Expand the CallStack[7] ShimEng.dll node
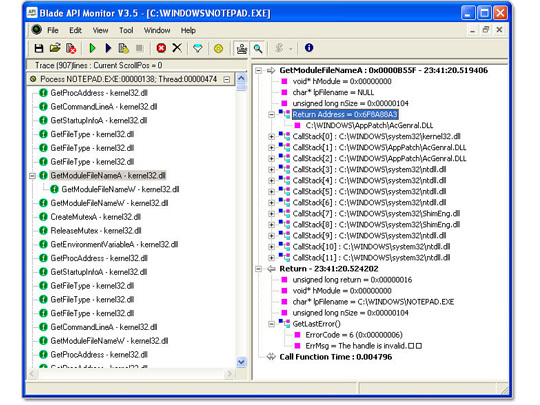 (271, 214)
